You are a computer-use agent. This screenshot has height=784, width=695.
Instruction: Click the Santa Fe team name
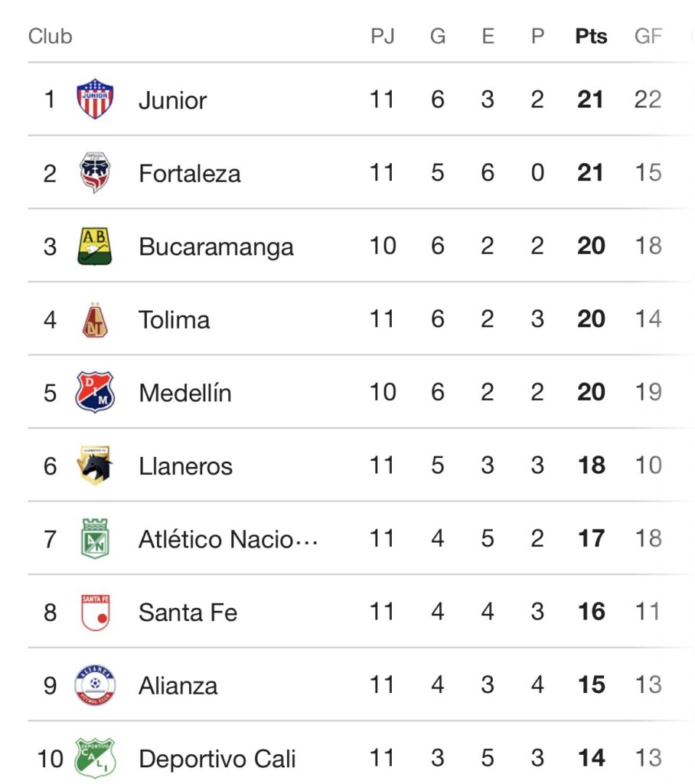tap(188, 612)
